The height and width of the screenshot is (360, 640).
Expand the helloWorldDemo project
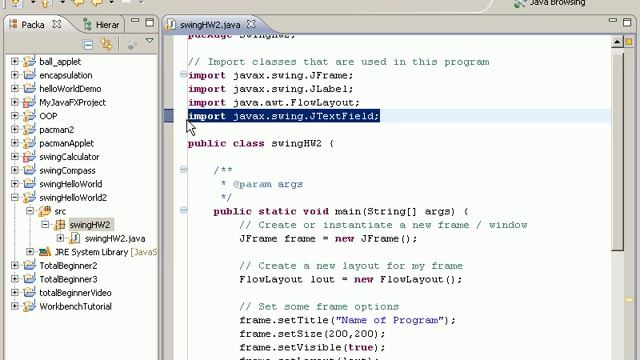(x=15, y=89)
